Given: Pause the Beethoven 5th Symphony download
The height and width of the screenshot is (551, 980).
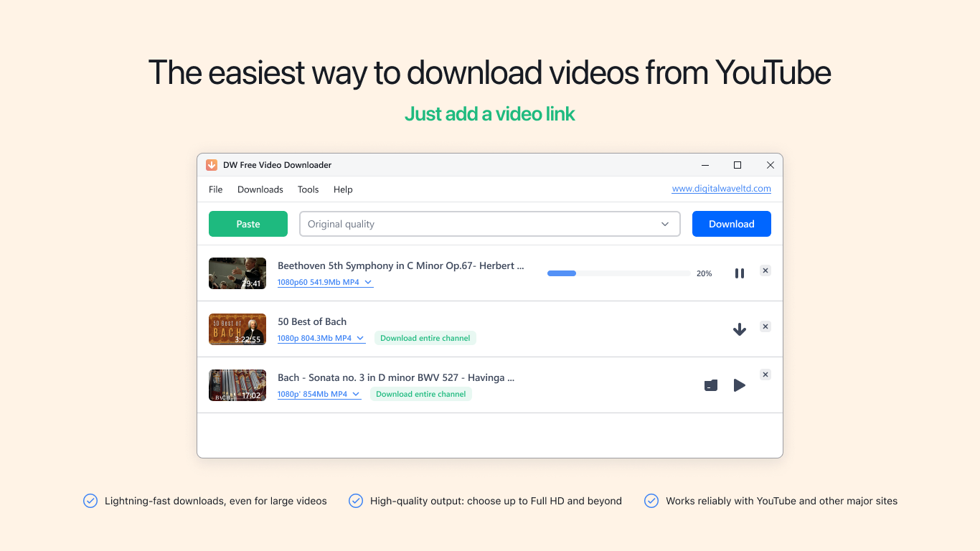Looking at the screenshot, I should [x=739, y=273].
